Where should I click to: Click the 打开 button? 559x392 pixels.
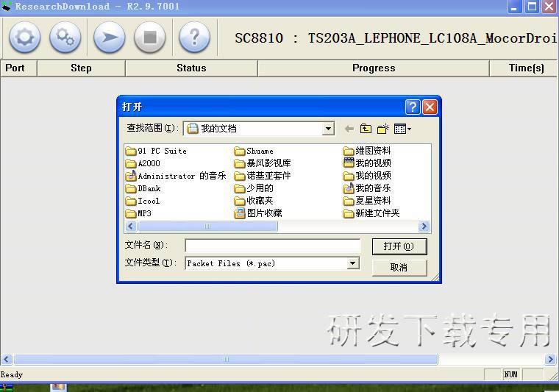pyautogui.click(x=399, y=246)
